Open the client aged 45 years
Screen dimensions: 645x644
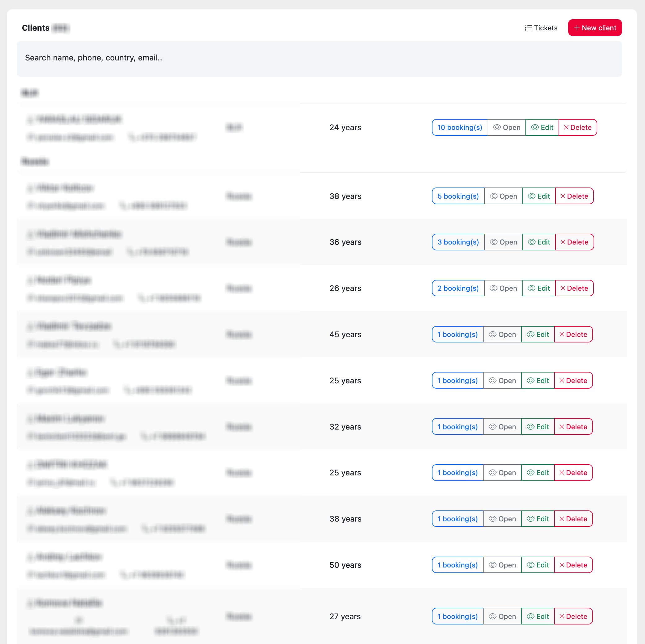[x=502, y=334]
